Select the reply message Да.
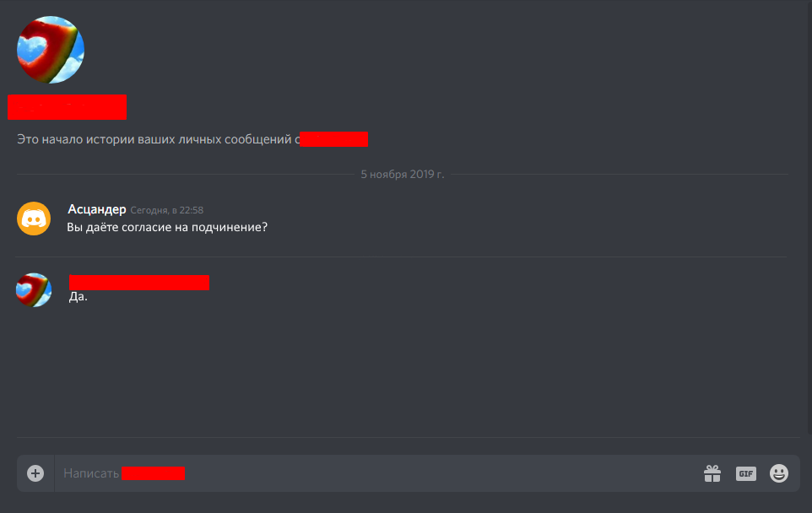812x513 pixels. [x=78, y=297]
